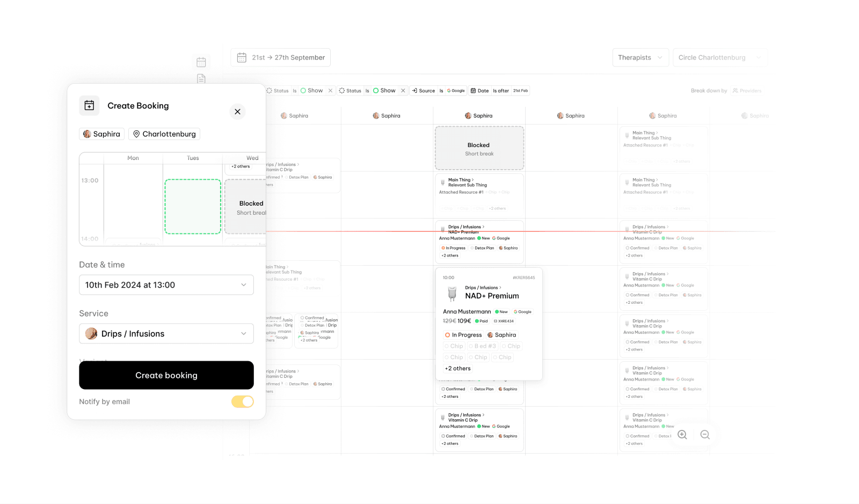Expand +2 others in Wed column of mini calendar
Viewport: 859px width, 504px height.
point(241,166)
